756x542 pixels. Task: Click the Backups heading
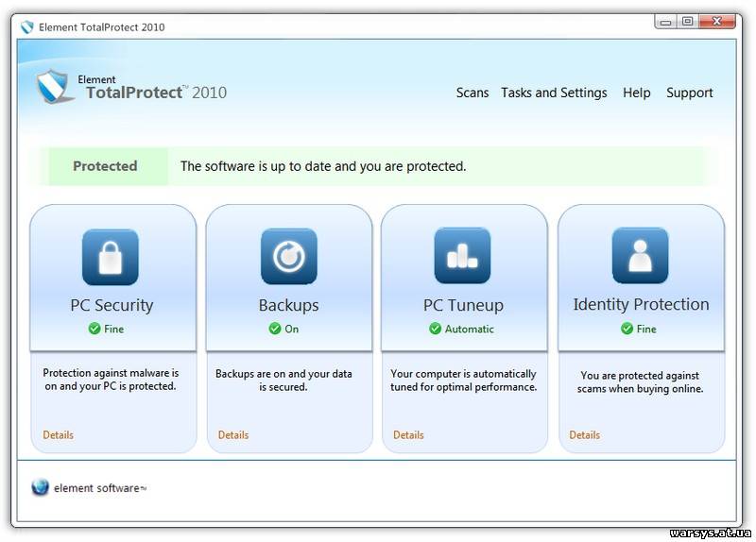[x=289, y=305]
